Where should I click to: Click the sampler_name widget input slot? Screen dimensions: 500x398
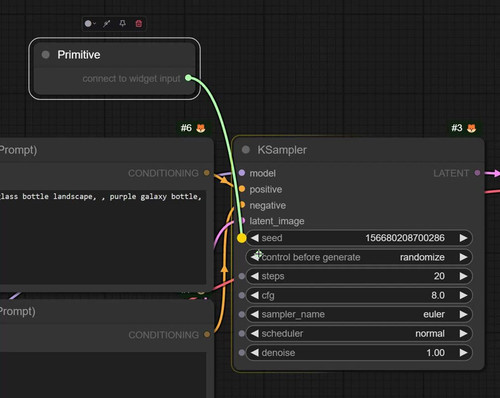point(242,314)
